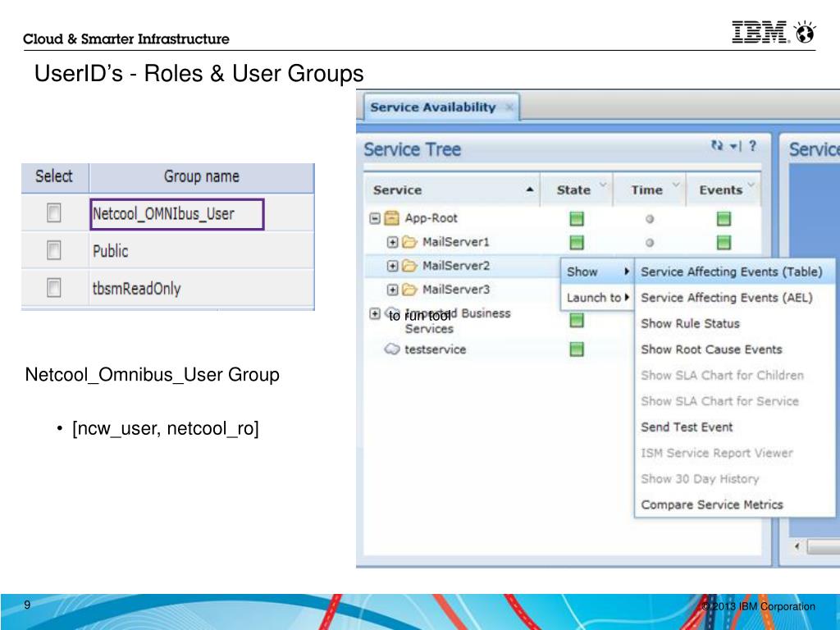Click the help question mark in Service Tree
Viewport: 840px width, 630px height.
point(752,147)
